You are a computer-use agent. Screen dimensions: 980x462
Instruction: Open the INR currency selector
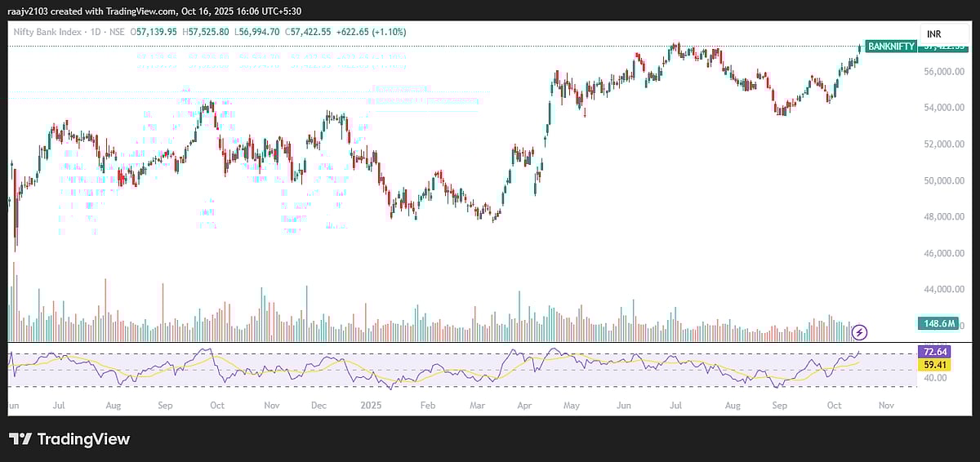pos(937,33)
